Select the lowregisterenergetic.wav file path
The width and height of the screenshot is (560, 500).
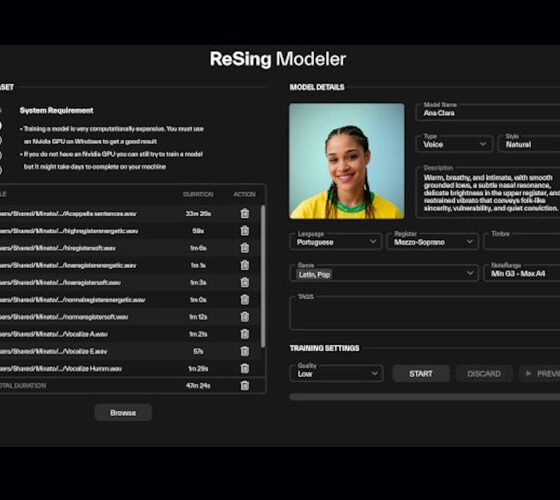pos(68,265)
